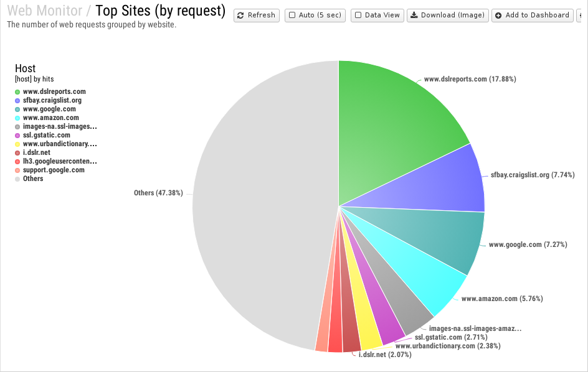Image resolution: width=588 pixels, height=372 pixels.
Task: Toggle i.dslr.net legend entry text
Action: coord(36,152)
